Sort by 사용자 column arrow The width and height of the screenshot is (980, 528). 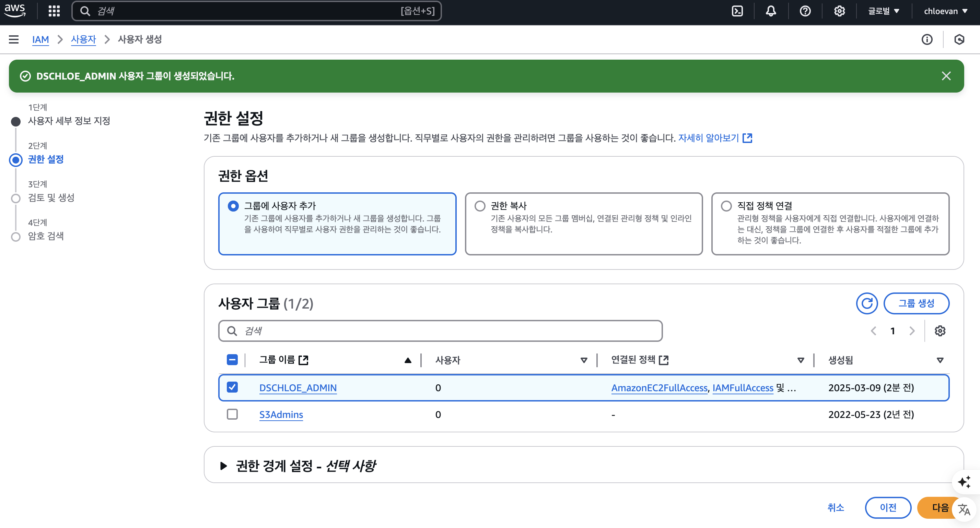(x=584, y=360)
